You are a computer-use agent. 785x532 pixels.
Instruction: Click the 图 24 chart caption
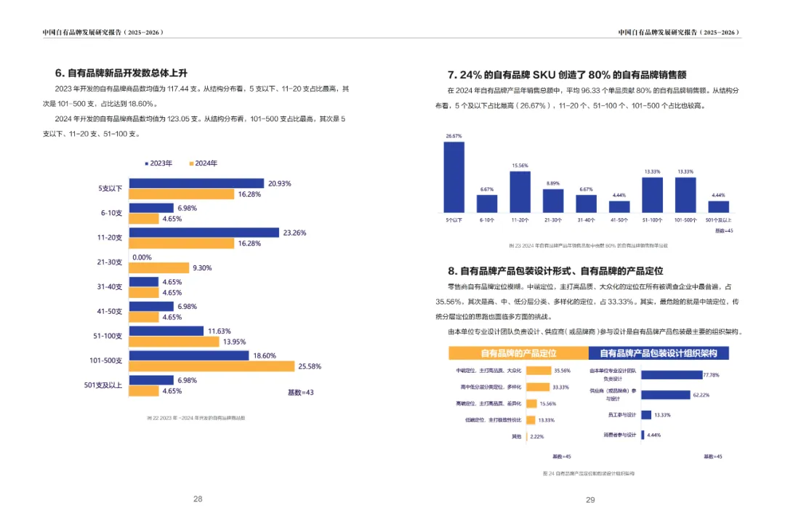(x=588, y=473)
